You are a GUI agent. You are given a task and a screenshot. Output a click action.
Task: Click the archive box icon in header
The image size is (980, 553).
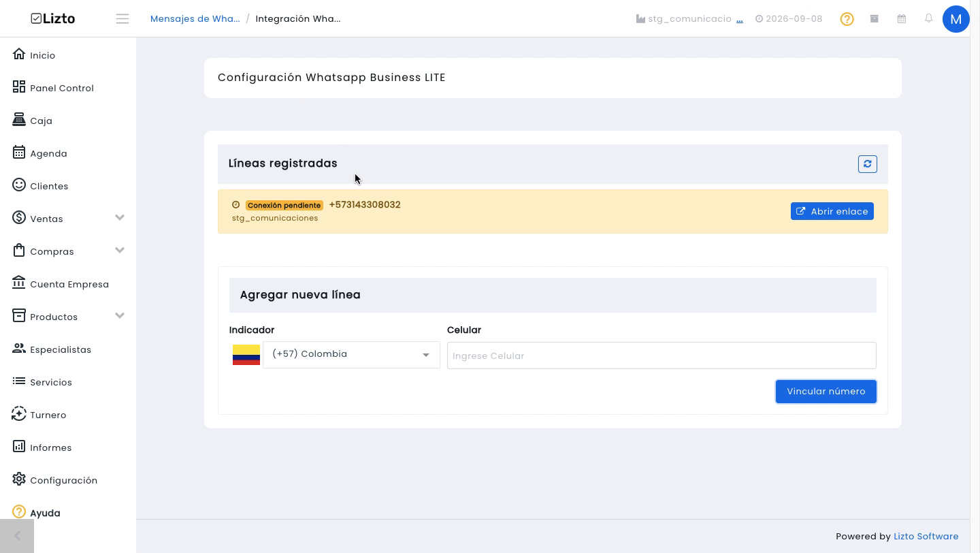[875, 18]
